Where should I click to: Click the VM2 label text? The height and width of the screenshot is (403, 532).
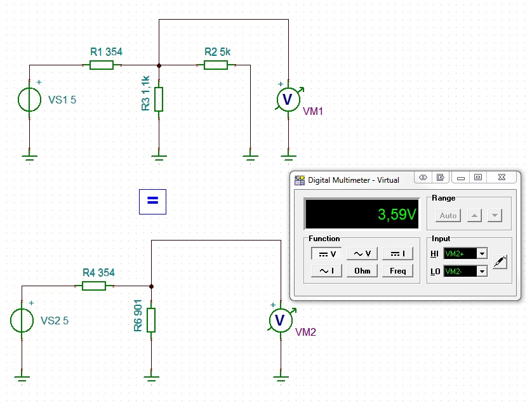point(306,332)
